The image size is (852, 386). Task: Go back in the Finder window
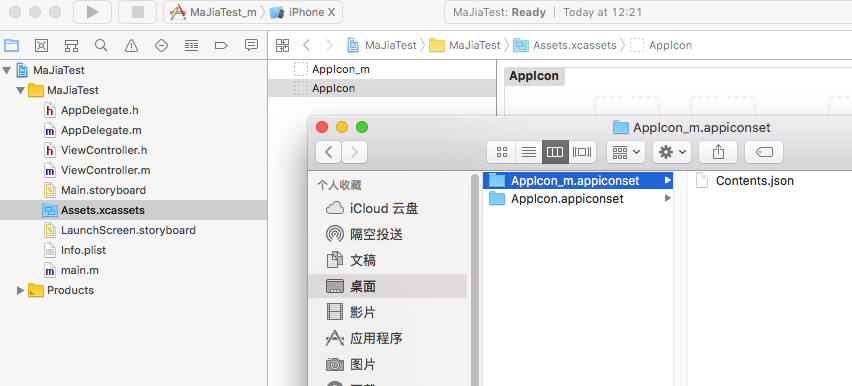pos(329,152)
